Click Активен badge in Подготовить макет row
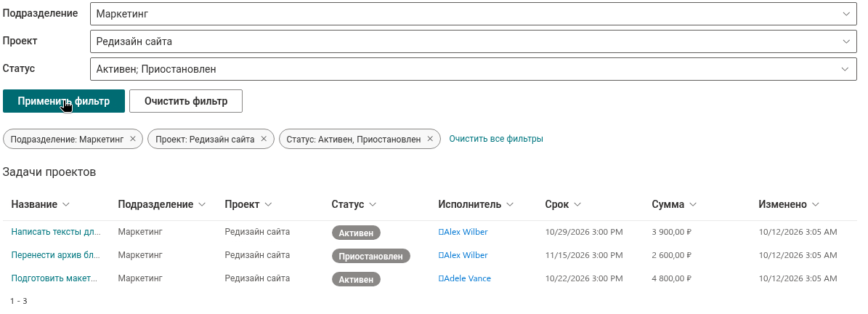This screenshot has width=868, height=314. (356, 279)
